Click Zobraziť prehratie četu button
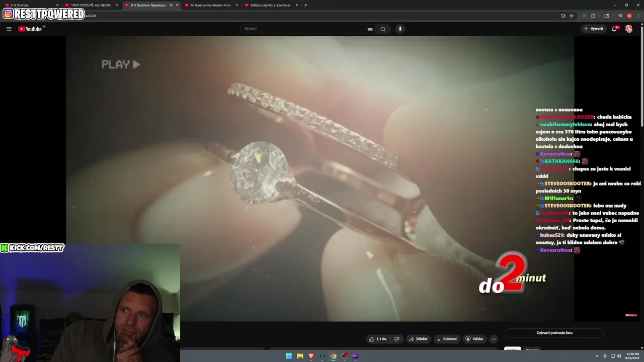Viewport: 644px width, 362px height. coord(554,333)
